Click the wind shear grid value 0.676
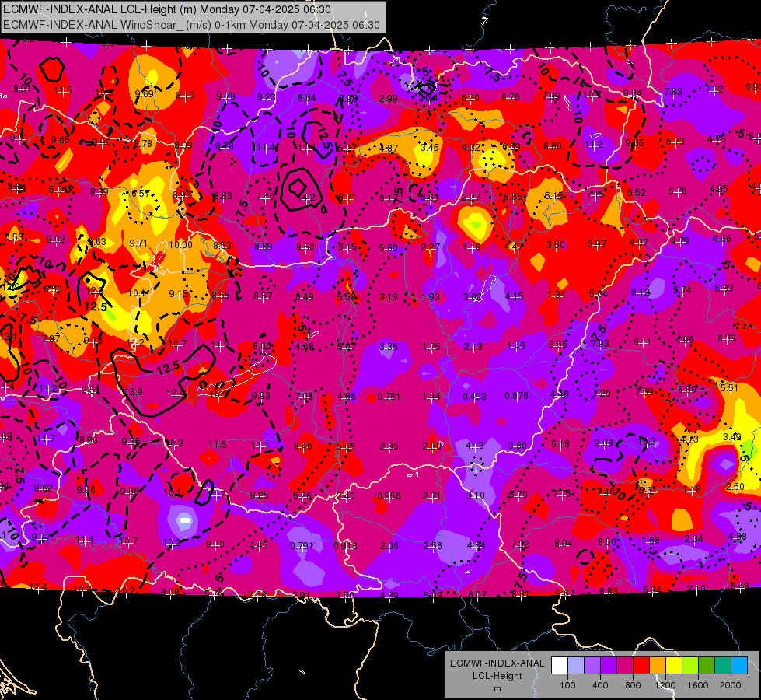The image size is (761, 700). [516, 396]
